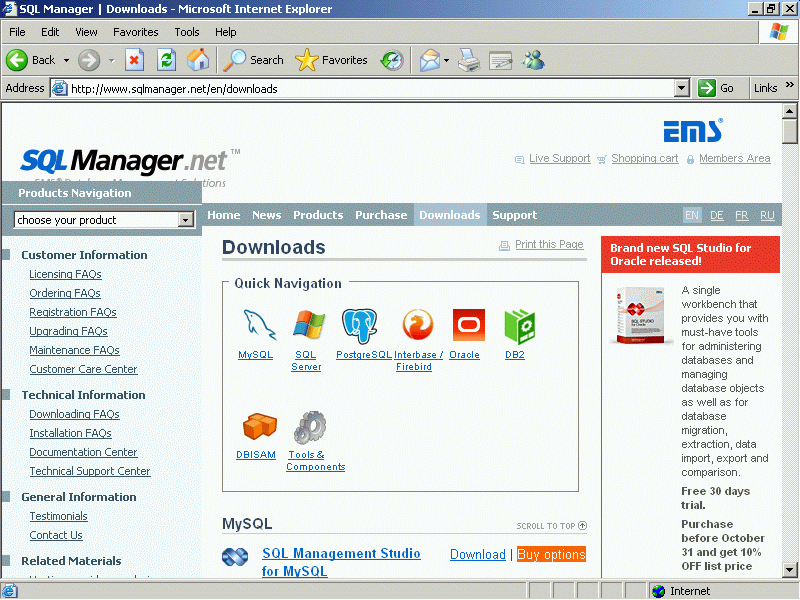Image resolution: width=800 pixels, height=600 pixels.
Task: Switch to the Products site tab
Action: click(318, 215)
